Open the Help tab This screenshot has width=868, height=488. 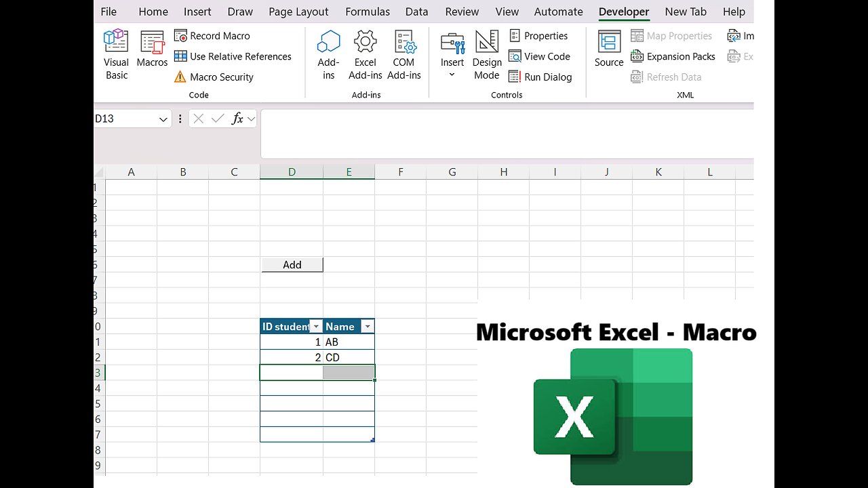tap(734, 12)
